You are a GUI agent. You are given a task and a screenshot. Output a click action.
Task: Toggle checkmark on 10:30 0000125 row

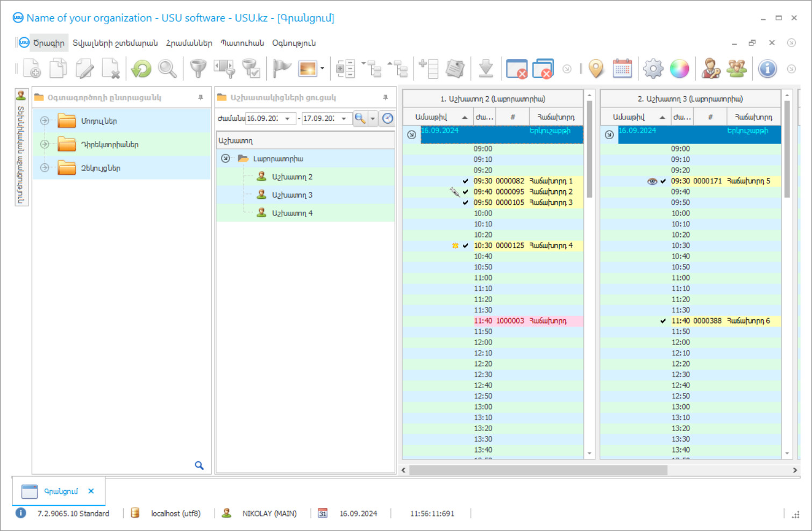pyautogui.click(x=465, y=246)
